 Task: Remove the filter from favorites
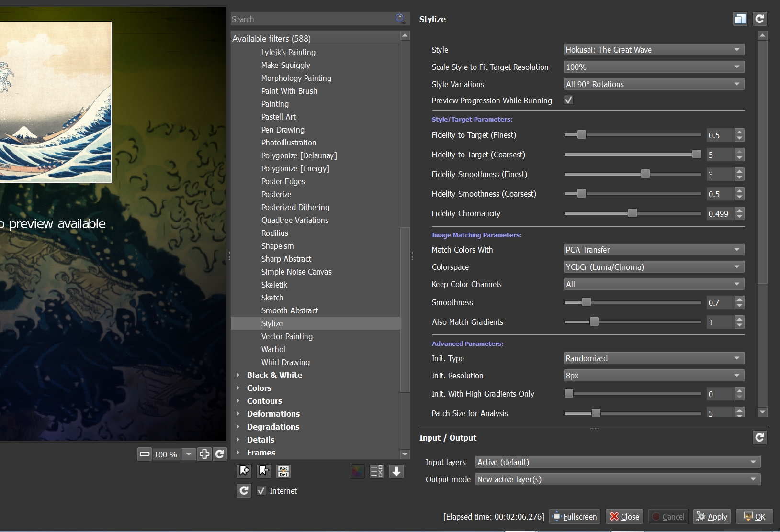pyautogui.click(x=264, y=471)
